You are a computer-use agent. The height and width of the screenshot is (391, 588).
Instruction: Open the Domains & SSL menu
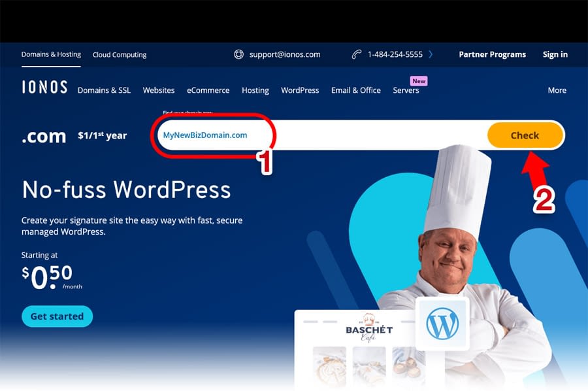click(x=105, y=90)
